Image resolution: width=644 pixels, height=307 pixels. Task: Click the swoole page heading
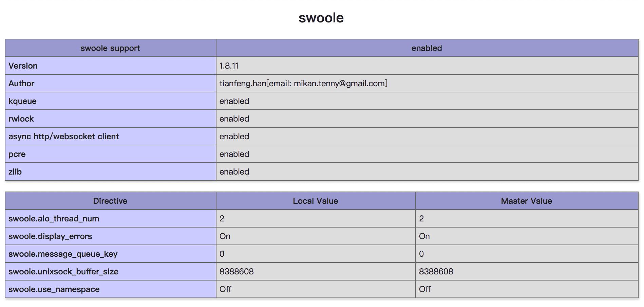pyautogui.click(x=321, y=18)
